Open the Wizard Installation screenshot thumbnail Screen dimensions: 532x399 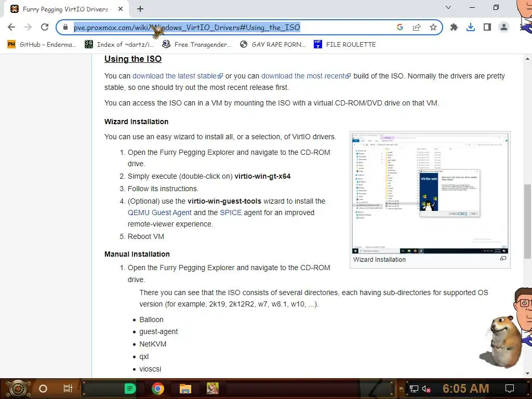(430, 193)
